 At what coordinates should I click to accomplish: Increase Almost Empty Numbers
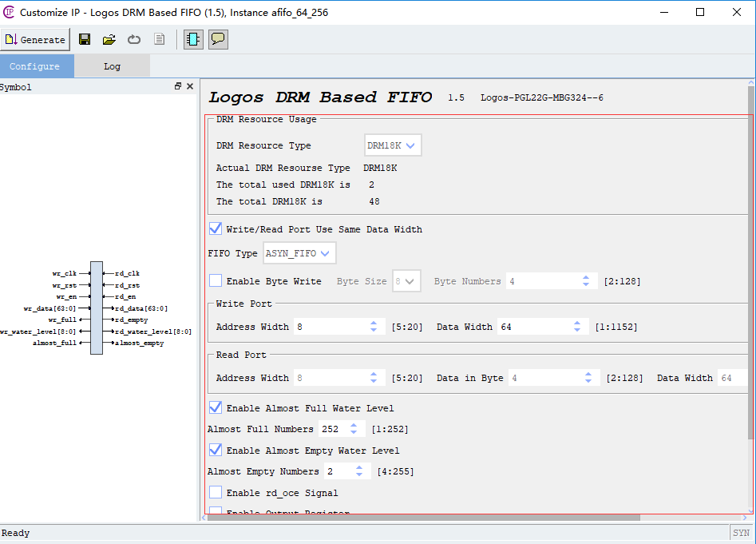359,468
